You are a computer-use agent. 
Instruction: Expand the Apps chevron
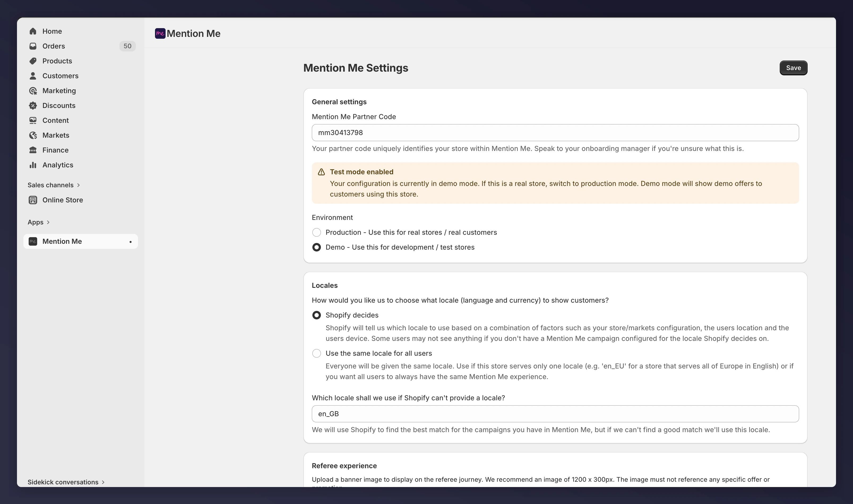[x=48, y=222]
